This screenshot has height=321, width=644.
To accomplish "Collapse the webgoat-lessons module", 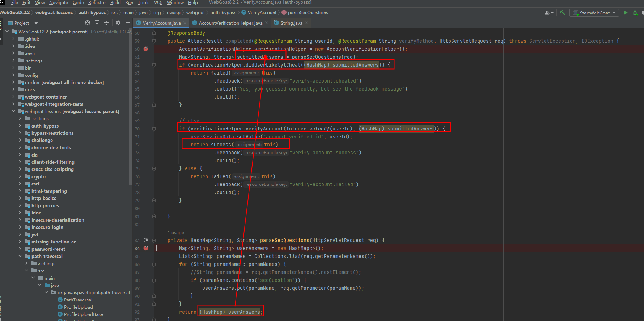I will tap(14, 111).
